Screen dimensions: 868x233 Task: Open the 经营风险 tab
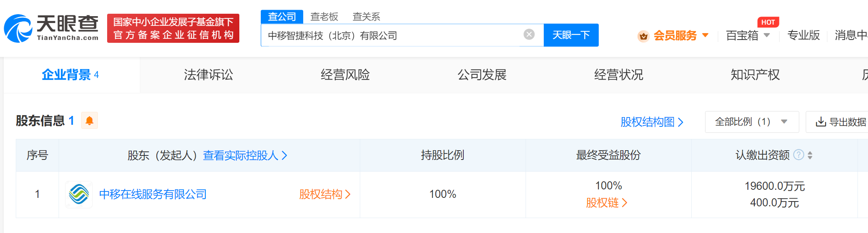click(345, 75)
